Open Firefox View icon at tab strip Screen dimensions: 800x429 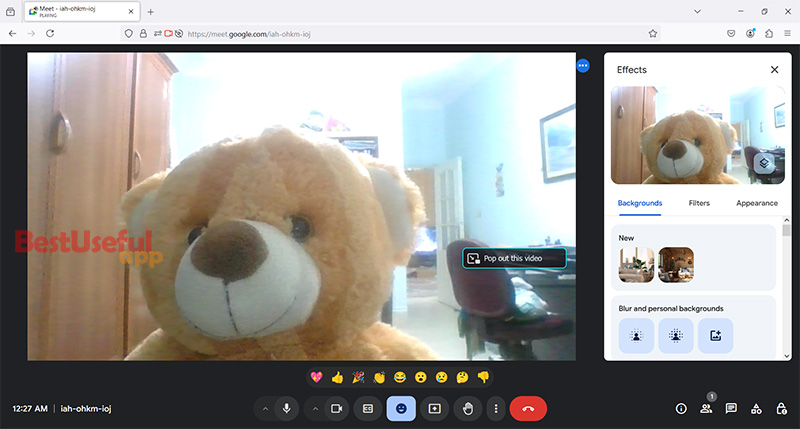pyautogui.click(x=10, y=11)
